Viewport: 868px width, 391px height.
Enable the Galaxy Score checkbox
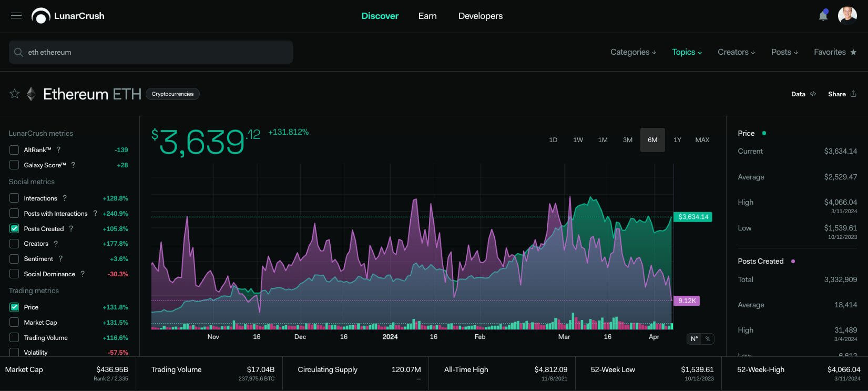14,165
